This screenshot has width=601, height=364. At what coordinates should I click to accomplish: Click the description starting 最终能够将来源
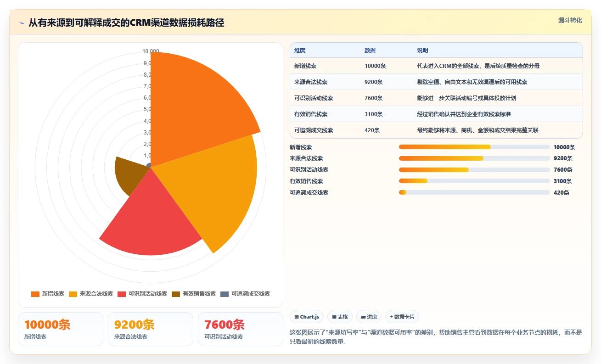[x=477, y=130]
